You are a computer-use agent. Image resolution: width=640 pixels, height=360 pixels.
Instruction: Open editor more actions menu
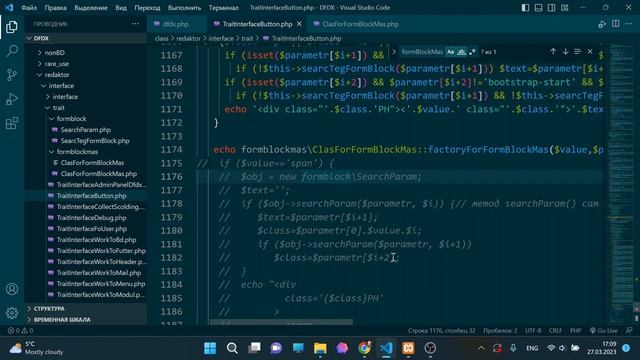[x=629, y=24]
